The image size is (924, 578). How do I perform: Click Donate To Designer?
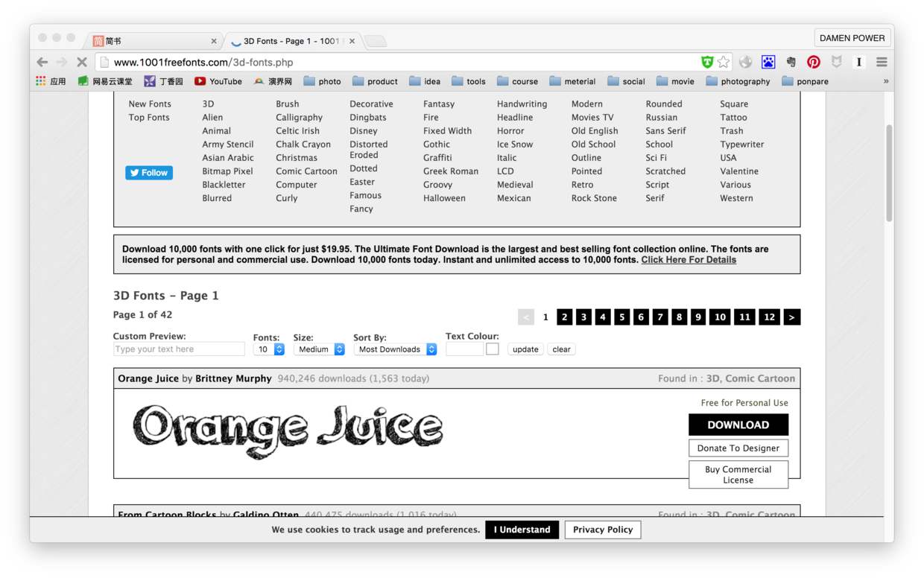coord(738,448)
